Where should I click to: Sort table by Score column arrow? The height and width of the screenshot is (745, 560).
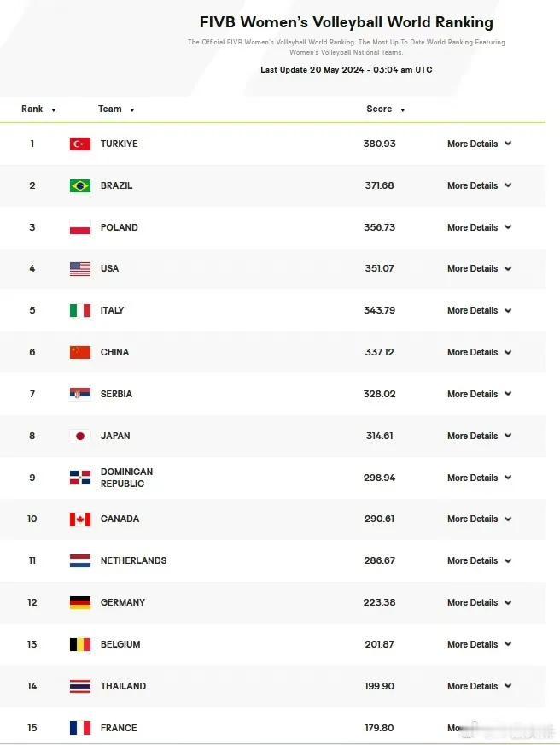point(402,109)
